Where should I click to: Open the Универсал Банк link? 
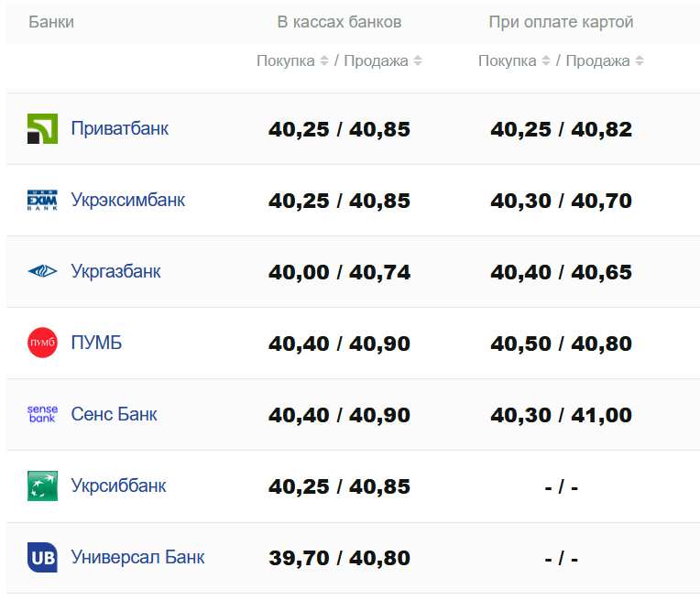pyautogui.click(x=137, y=557)
